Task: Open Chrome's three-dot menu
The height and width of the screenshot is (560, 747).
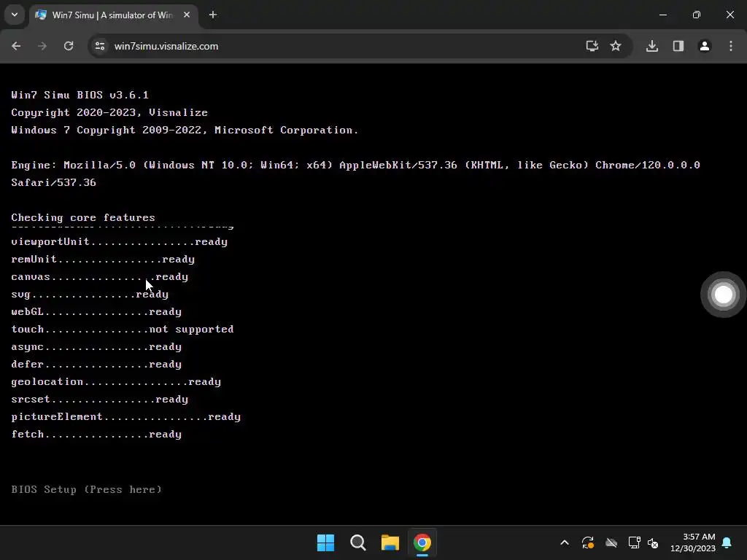Action: [731, 46]
